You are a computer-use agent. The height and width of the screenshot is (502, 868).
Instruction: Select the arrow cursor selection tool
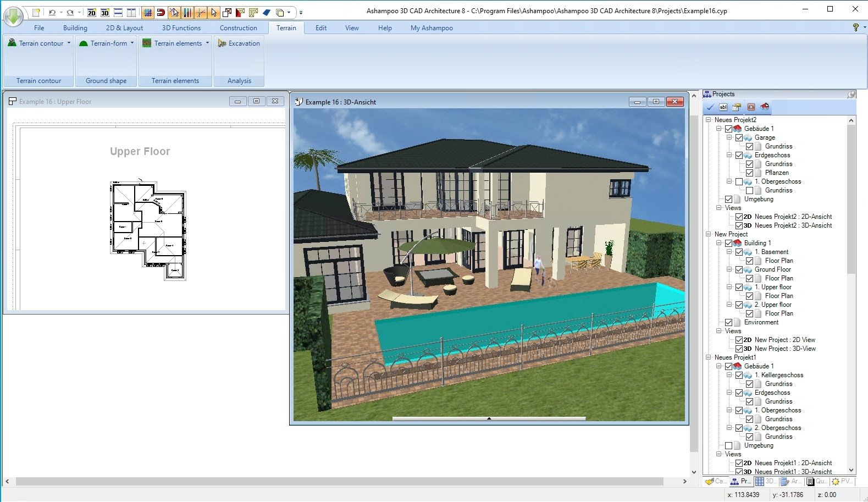tap(214, 12)
